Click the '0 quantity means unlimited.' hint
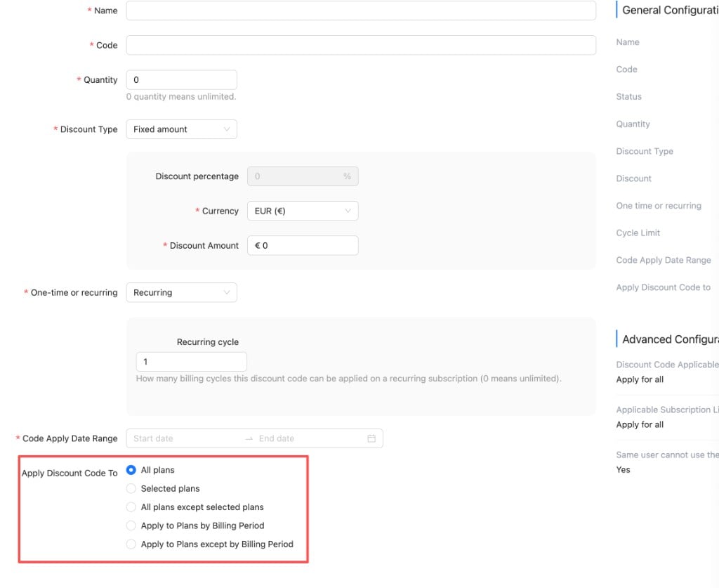 tap(181, 97)
